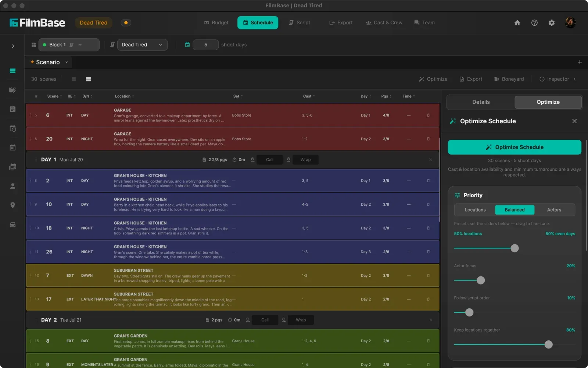Close the Optimize Schedule panel
The height and width of the screenshot is (368, 588).
574,121
